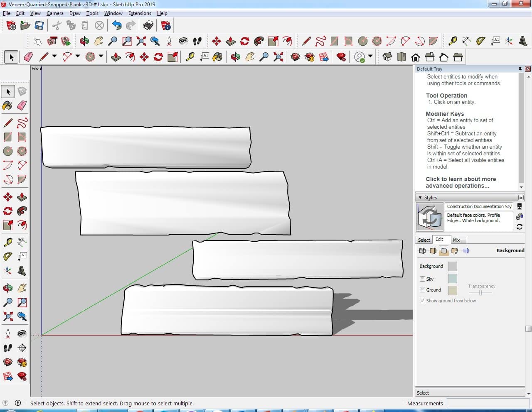
Task: Switch to the Iso house view icon
Action: pos(387,57)
